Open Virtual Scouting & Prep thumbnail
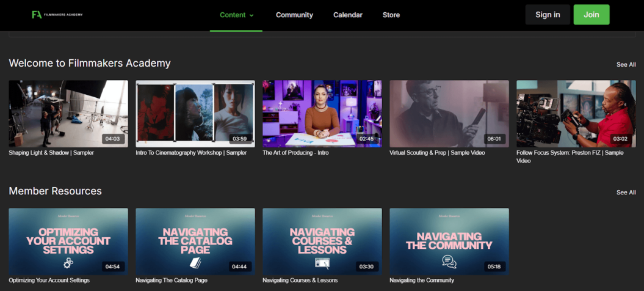 click(x=449, y=114)
